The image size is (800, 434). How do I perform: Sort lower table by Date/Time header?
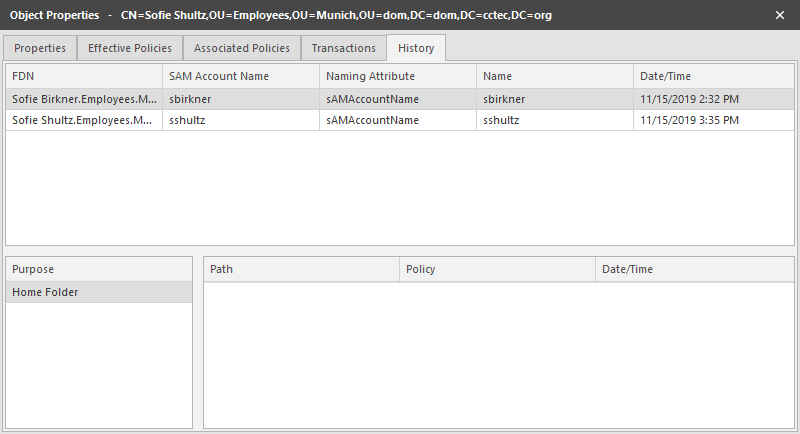tap(694, 269)
